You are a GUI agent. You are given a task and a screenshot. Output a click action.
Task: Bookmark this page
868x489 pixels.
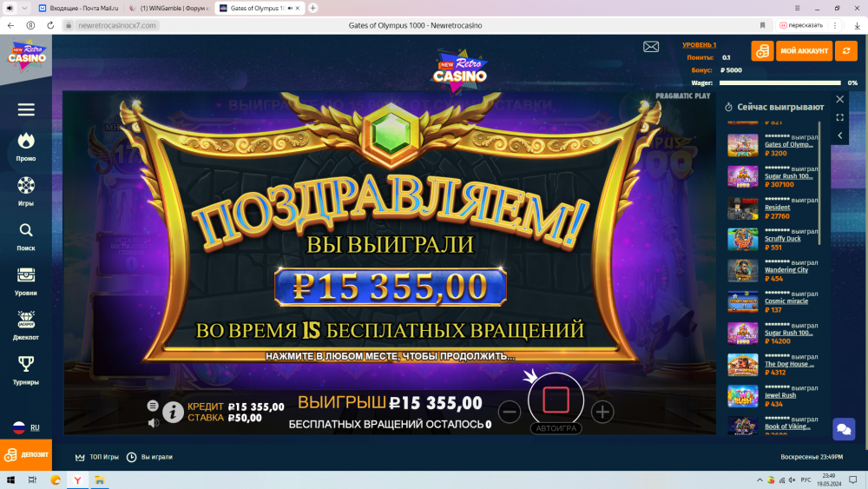[762, 25]
